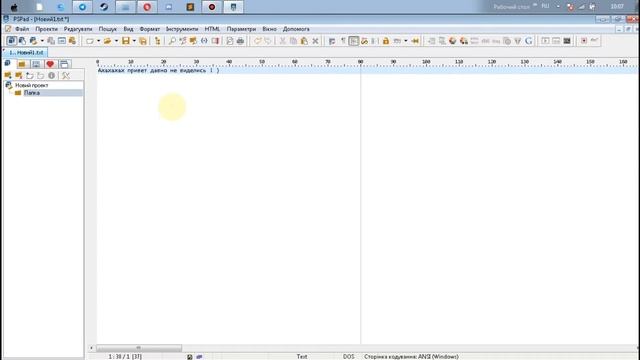Open the Інструменти menu

(x=182, y=29)
